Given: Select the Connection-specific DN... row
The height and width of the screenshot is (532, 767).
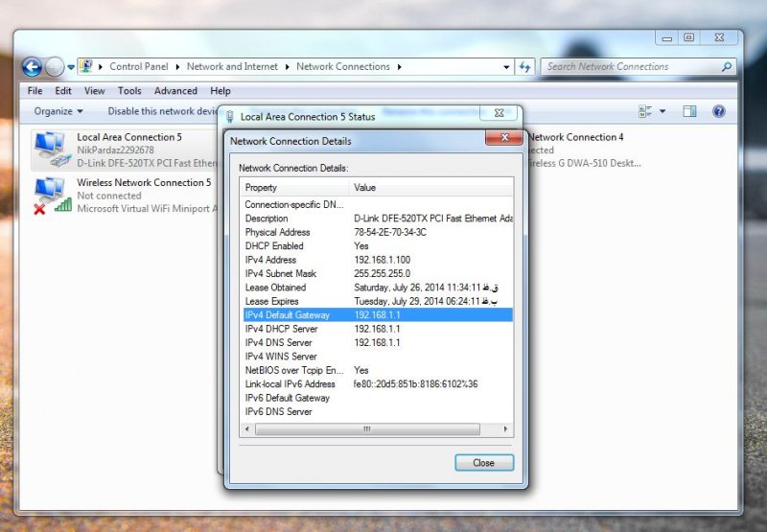Looking at the screenshot, I should click(x=378, y=204).
